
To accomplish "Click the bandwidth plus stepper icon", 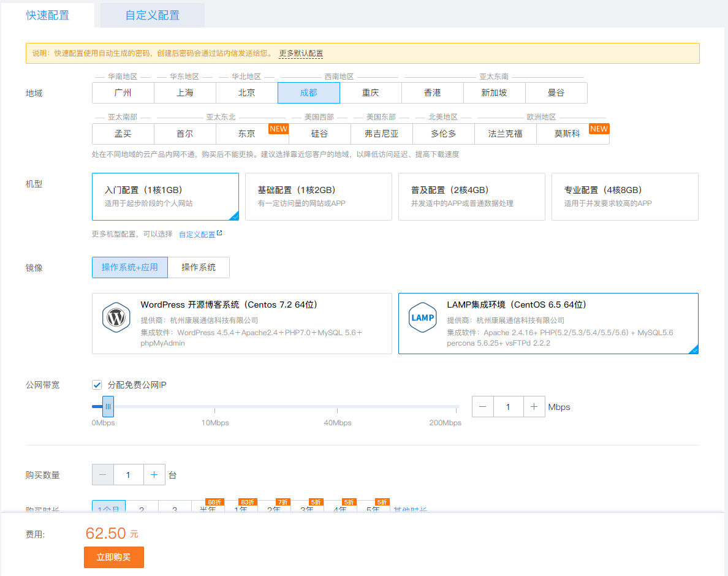I will pos(534,407).
